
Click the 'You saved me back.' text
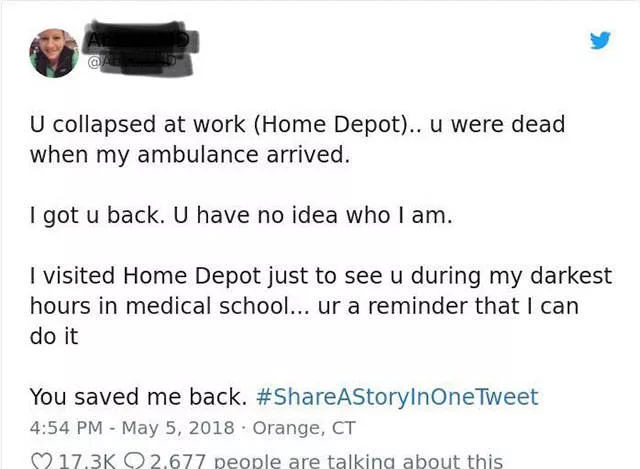138,397
